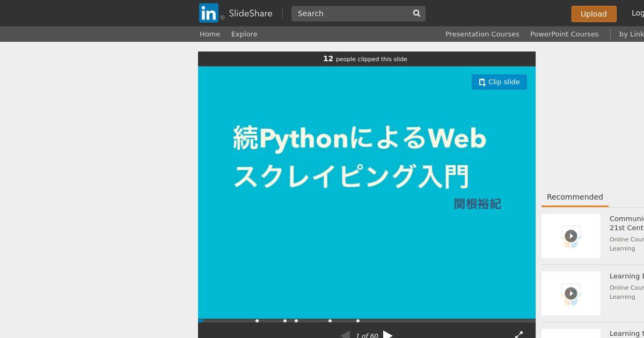Open the Explore menu item
The height and width of the screenshot is (338, 644).
pos(244,34)
